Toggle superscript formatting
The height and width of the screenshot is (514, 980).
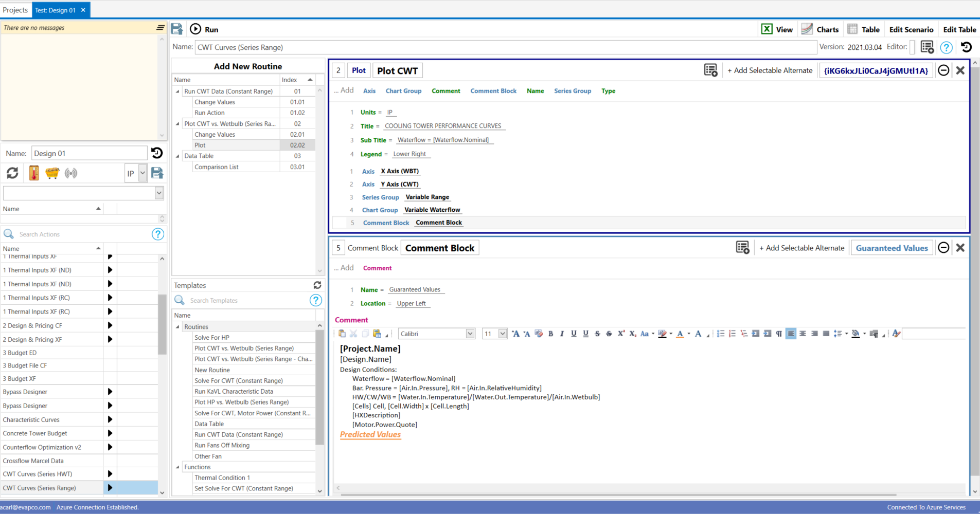(621, 334)
